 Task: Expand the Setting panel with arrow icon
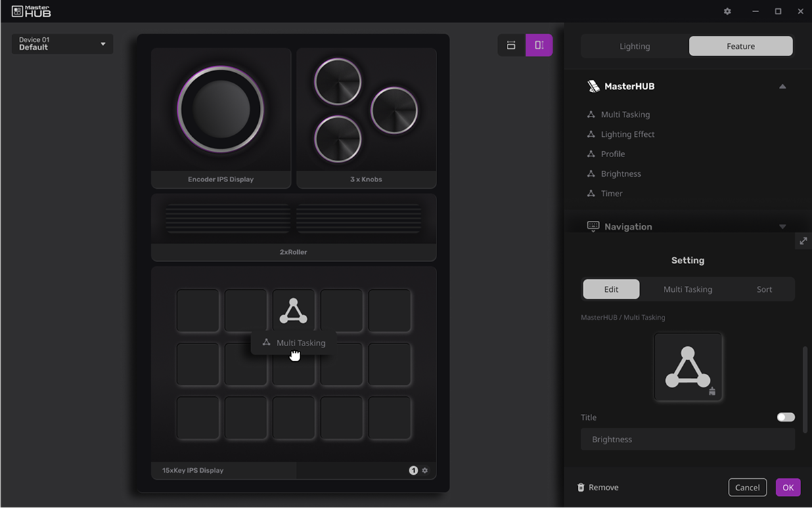803,241
